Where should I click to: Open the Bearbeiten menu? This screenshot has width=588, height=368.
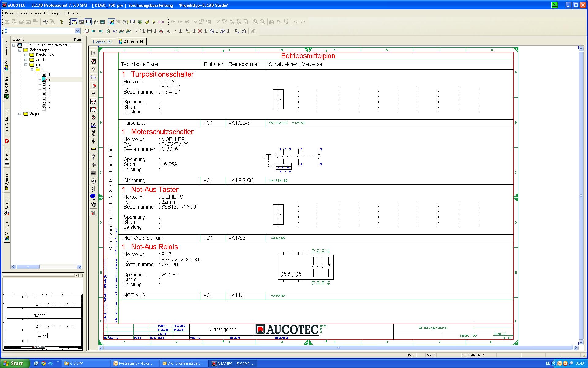[24, 13]
